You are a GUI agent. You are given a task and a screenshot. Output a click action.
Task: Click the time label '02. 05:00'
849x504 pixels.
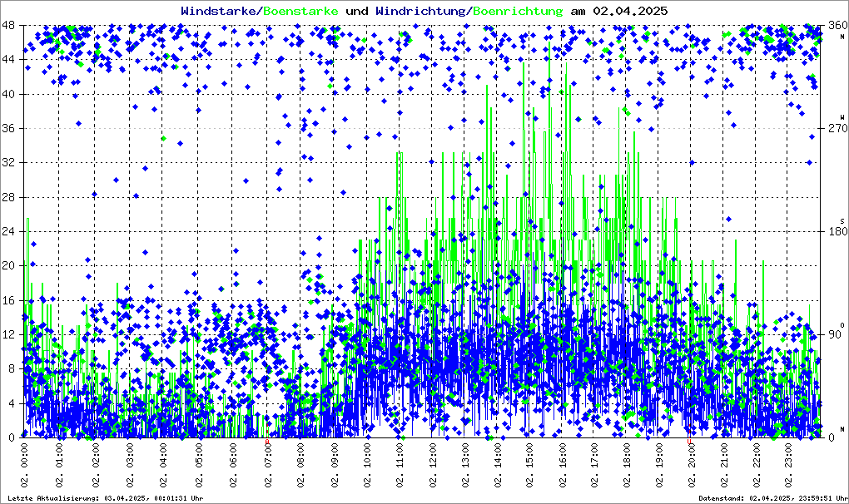tap(199, 465)
